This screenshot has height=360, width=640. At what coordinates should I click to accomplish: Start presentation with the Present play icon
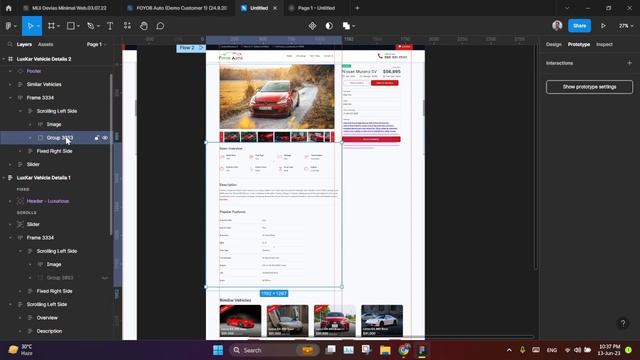tap(603, 26)
